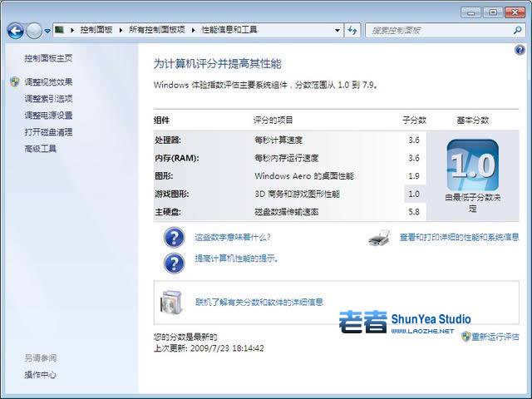Expand arrow after 控制面板 breadcrumb
Image resolution: width=532 pixels, height=399 pixels.
tap(121, 30)
